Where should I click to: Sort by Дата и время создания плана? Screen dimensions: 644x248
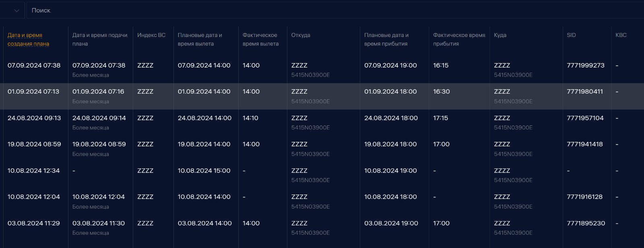[x=28, y=39]
